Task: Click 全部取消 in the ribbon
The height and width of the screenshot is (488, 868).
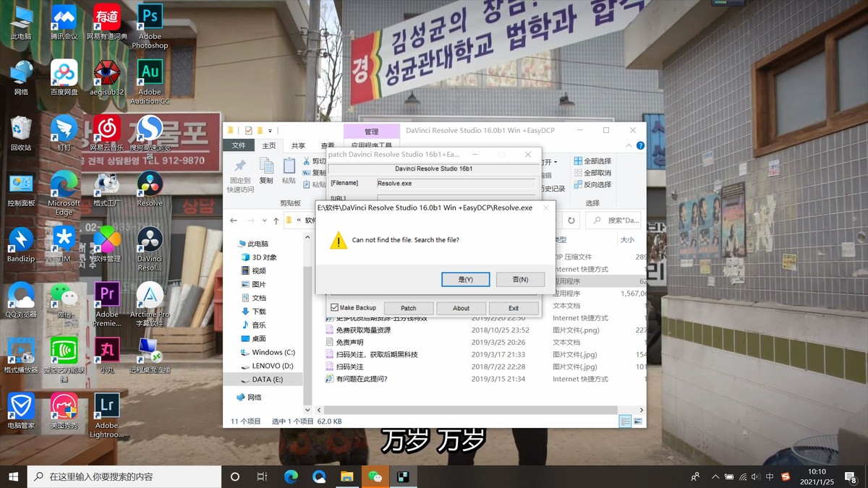Action: tap(592, 173)
